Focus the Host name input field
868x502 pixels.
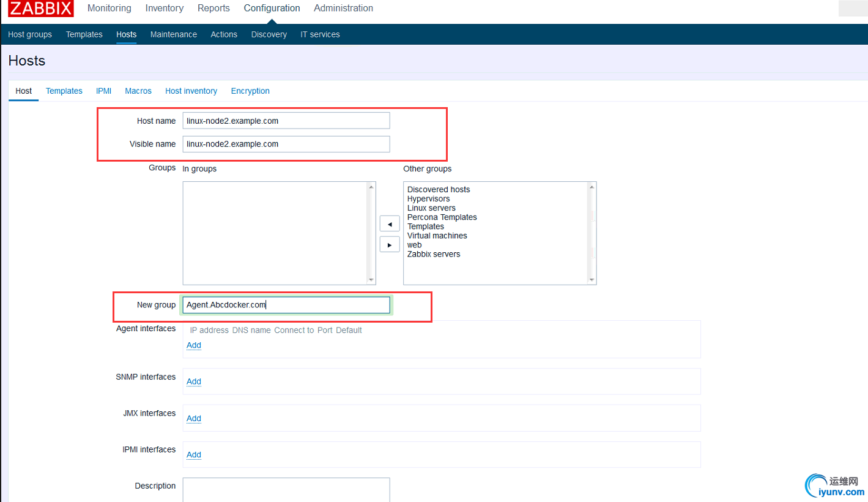pyautogui.click(x=286, y=121)
